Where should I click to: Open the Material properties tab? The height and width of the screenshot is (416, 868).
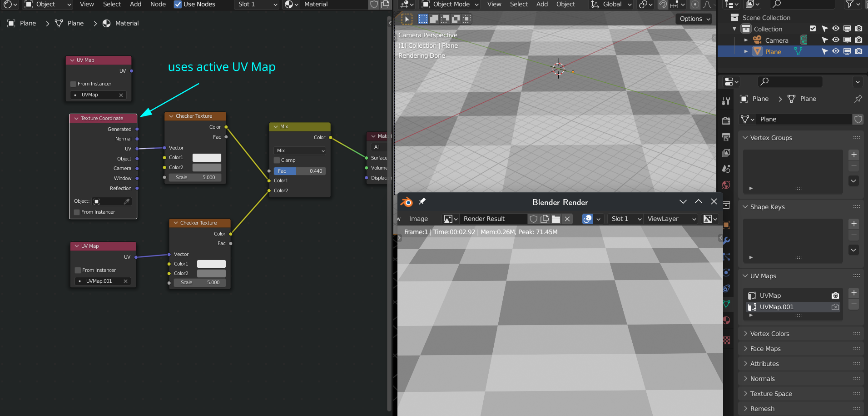pos(726,320)
